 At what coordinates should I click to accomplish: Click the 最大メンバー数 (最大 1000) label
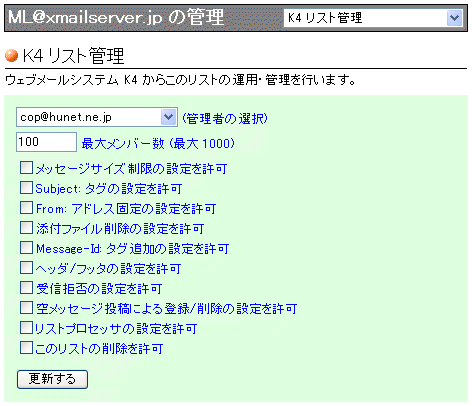[x=158, y=144]
